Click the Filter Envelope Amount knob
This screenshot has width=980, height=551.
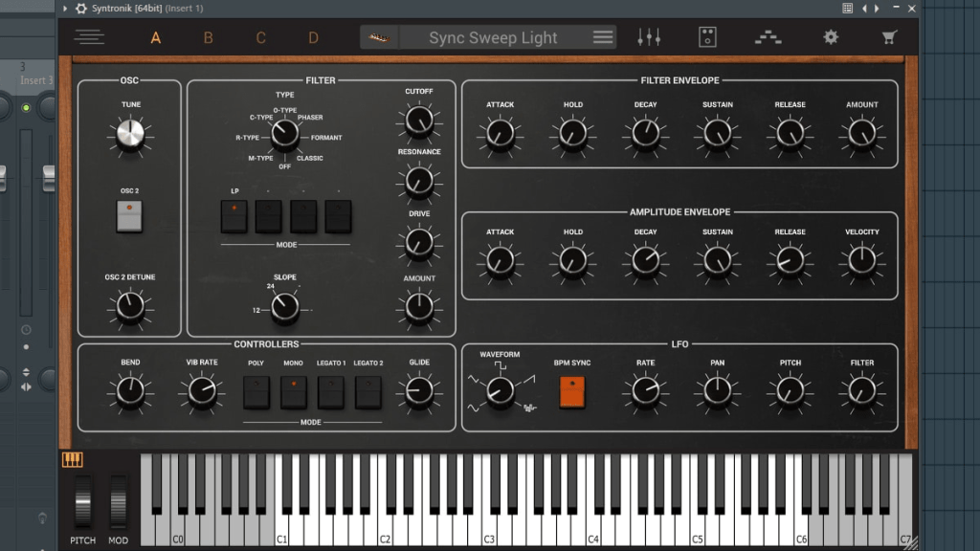(x=862, y=134)
